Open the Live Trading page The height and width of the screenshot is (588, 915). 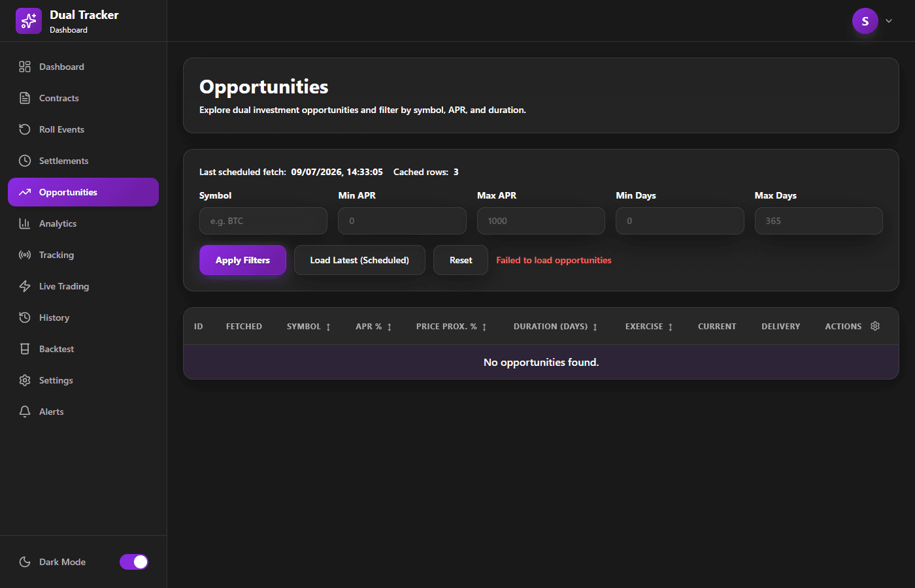(x=83, y=286)
